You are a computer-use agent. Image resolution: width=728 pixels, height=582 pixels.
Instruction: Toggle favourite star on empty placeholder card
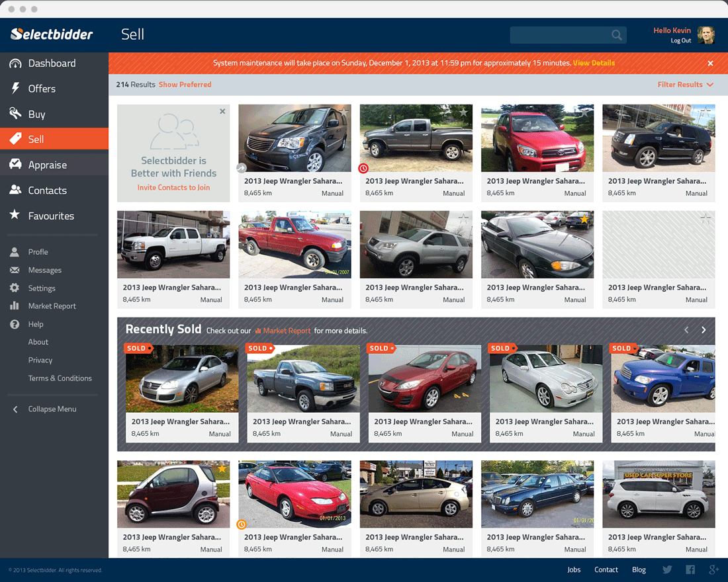[x=705, y=218]
